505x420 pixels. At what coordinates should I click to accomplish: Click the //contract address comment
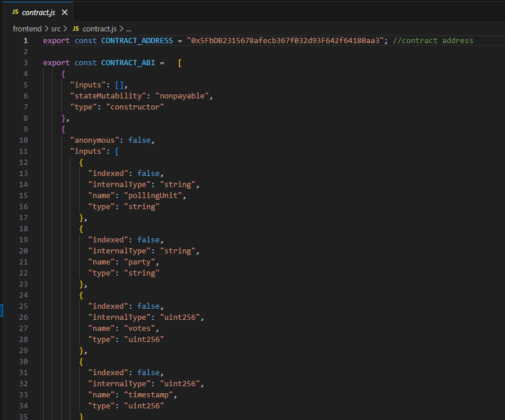[433, 41]
